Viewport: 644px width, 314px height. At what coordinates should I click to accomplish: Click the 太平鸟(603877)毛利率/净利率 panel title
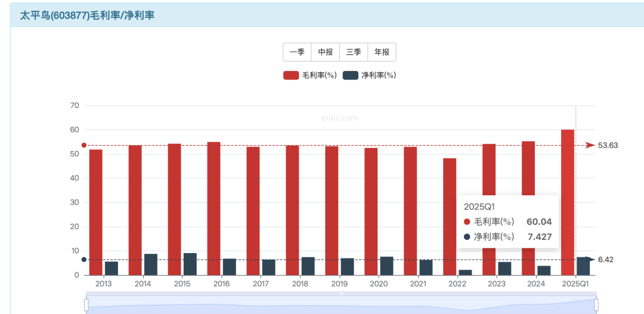[x=87, y=15]
